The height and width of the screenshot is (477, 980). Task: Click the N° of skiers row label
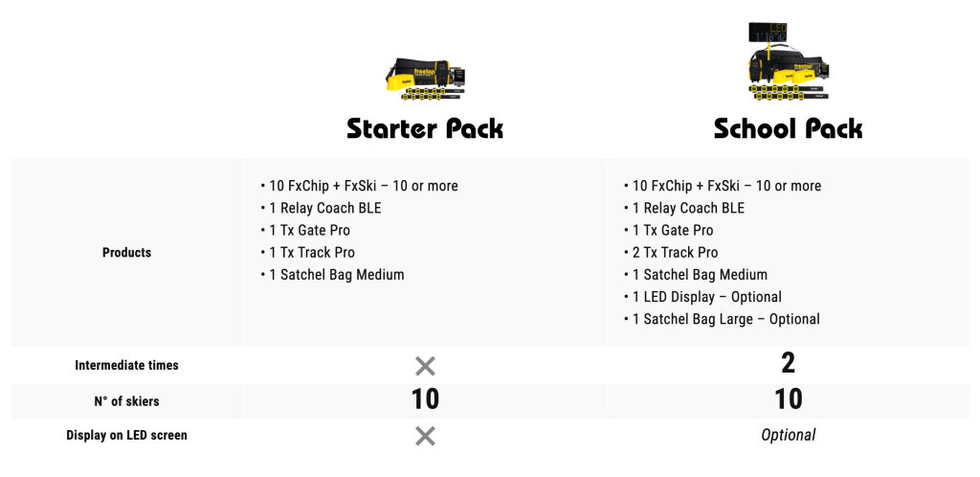[x=127, y=401]
